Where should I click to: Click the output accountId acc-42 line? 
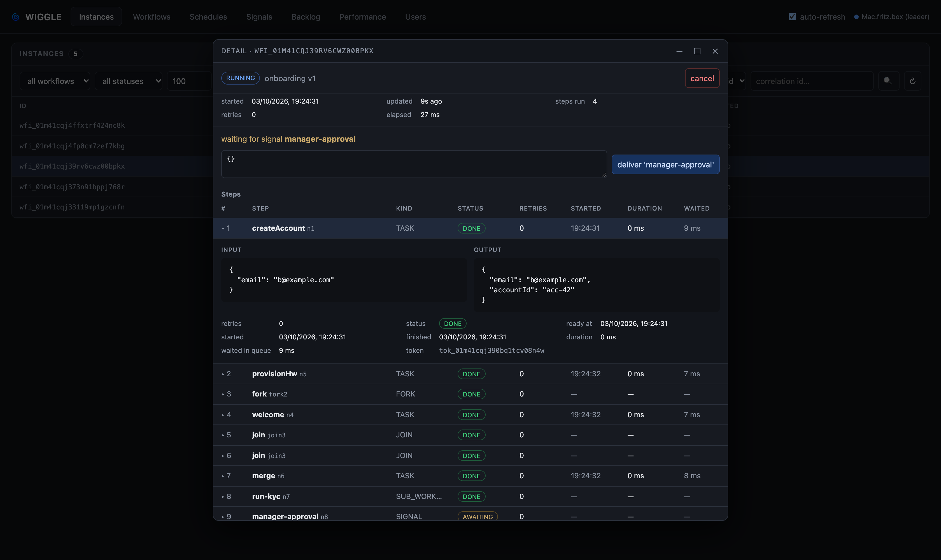point(532,290)
